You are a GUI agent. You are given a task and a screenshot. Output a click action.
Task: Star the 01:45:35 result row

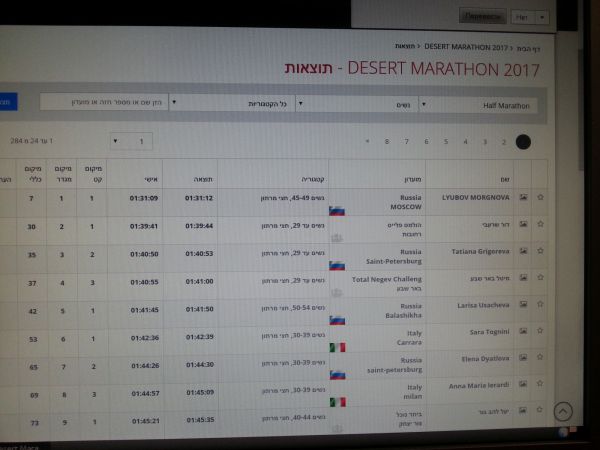tap(540, 410)
